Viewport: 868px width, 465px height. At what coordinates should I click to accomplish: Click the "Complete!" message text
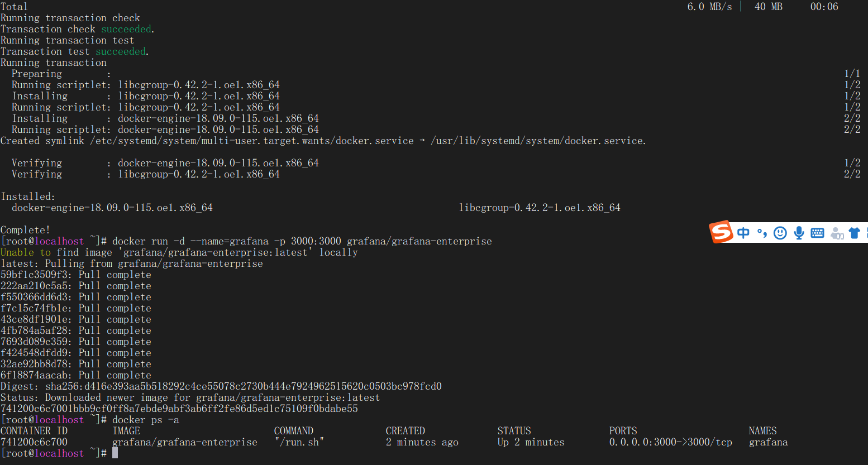tap(25, 230)
